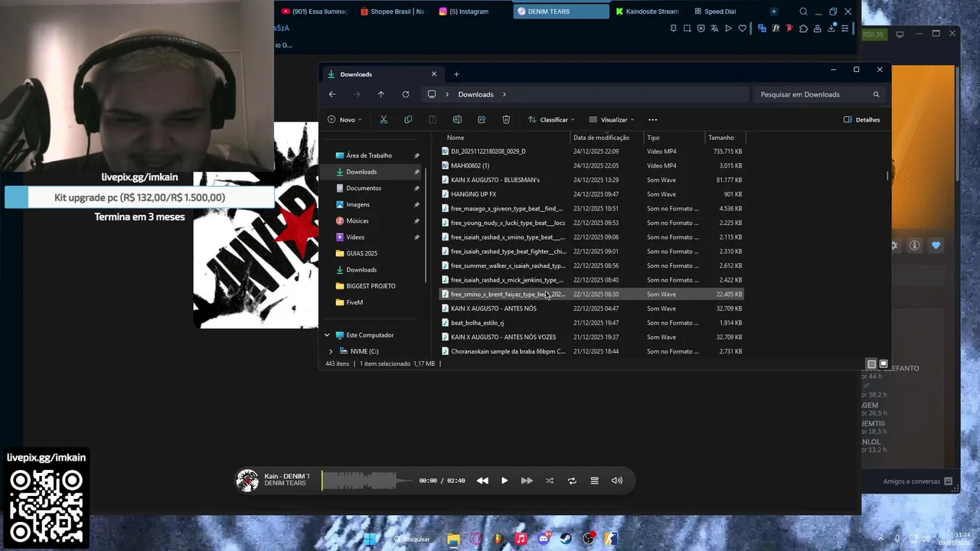This screenshot has height=551, width=980.
Task: Select the Downloads Explorer tab
Action: 382,74
